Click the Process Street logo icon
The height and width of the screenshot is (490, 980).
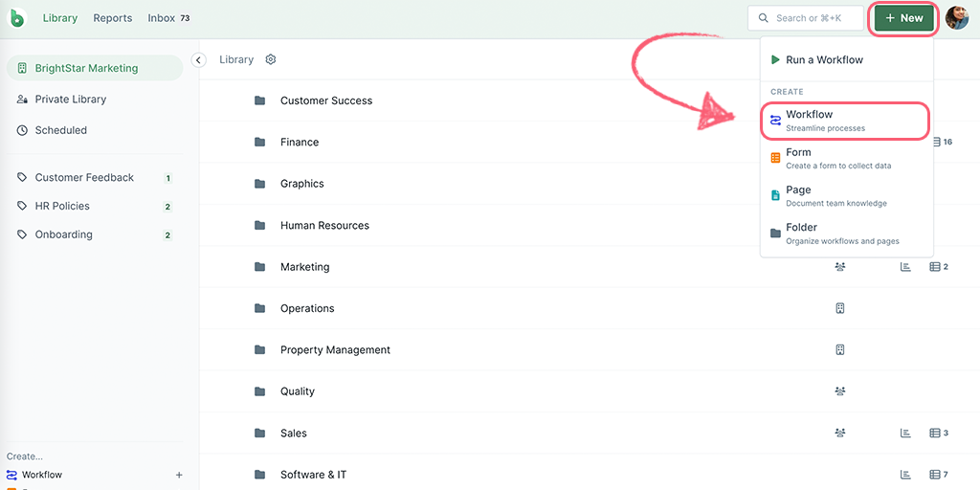tap(17, 17)
